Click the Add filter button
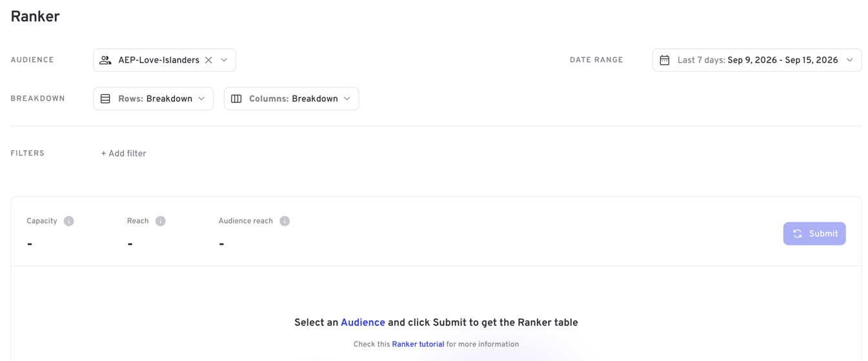 (x=123, y=153)
